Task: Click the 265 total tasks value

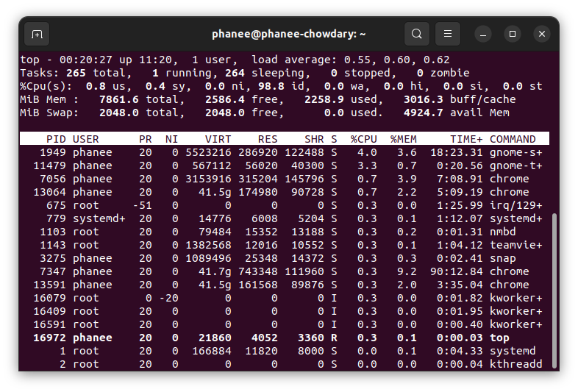Action: click(76, 73)
